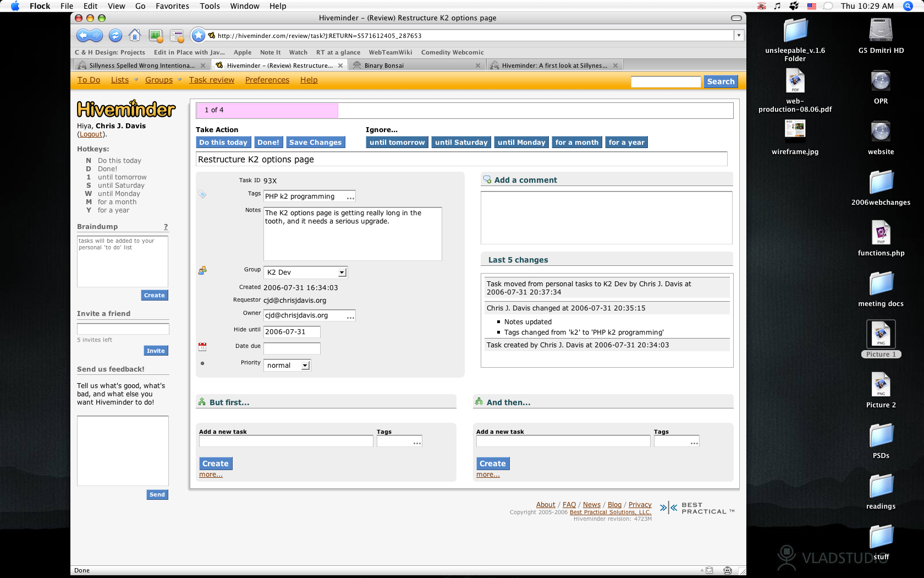
Task: Open the Preferences link
Action: click(267, 80)
